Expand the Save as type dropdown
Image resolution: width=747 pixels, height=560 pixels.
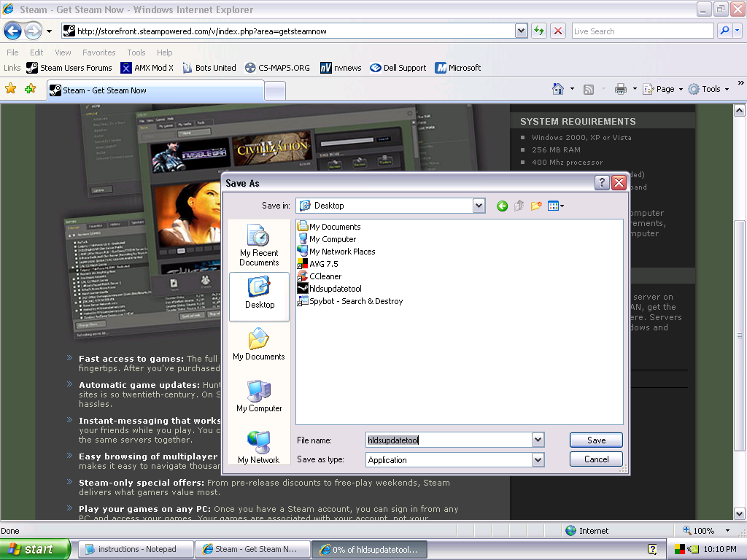coord(538,460)
